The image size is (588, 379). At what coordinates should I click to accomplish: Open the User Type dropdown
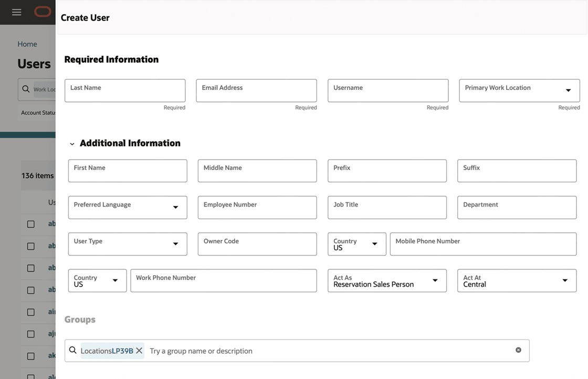click(175, 244)
